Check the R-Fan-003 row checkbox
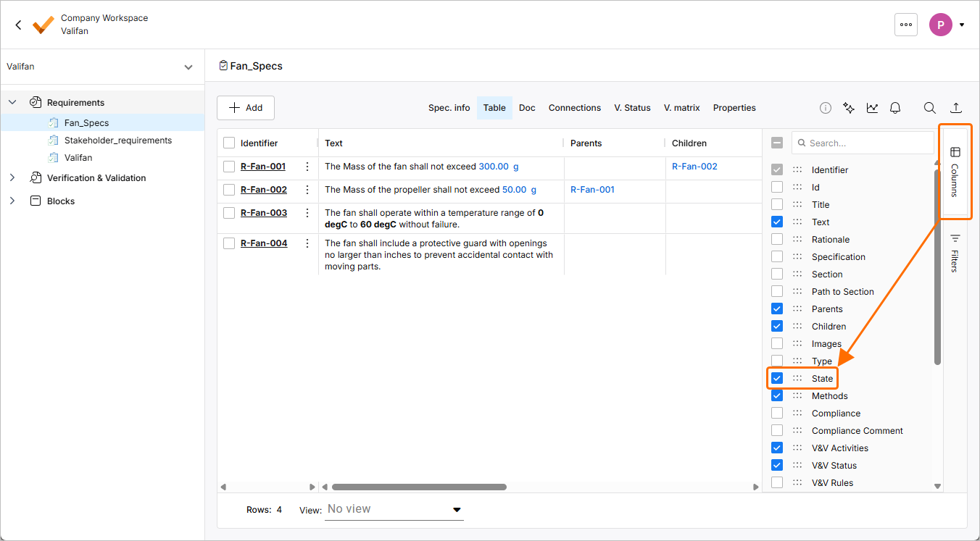The width and height of the screenshot is (980, 541). [229, 213]
